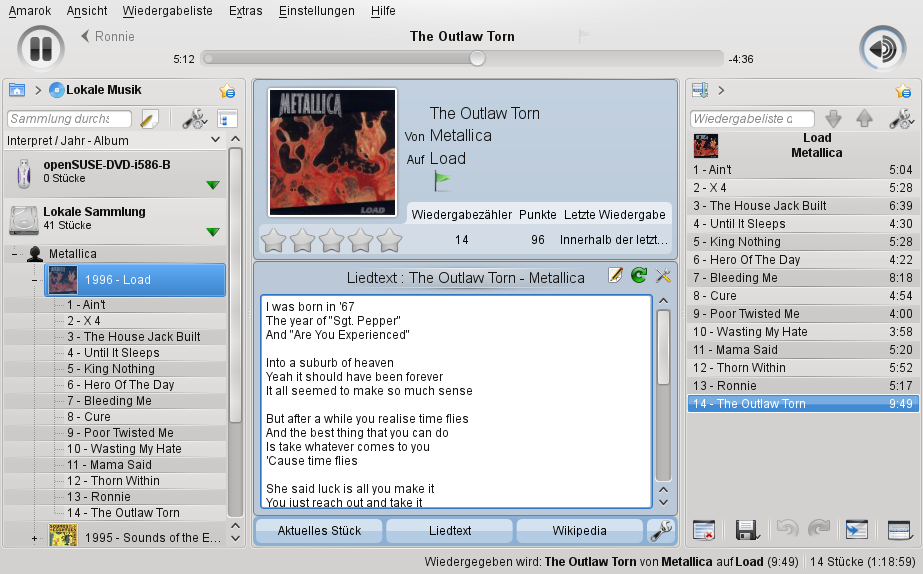
Task: Select 3 - The House Jack Built in the collection tree
Action: point(134,337)
